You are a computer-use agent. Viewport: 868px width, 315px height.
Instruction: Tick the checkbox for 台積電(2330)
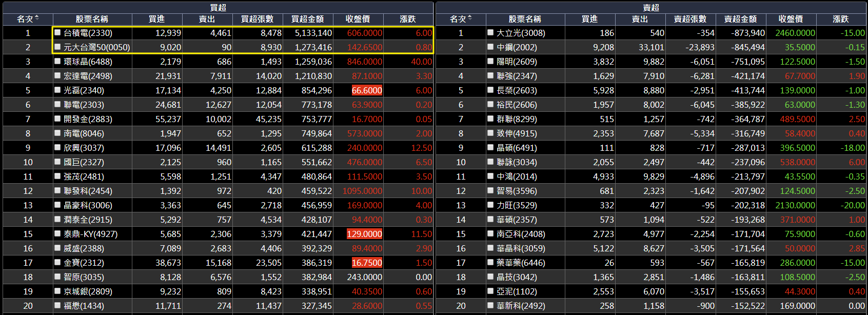[x=57, y=32]
